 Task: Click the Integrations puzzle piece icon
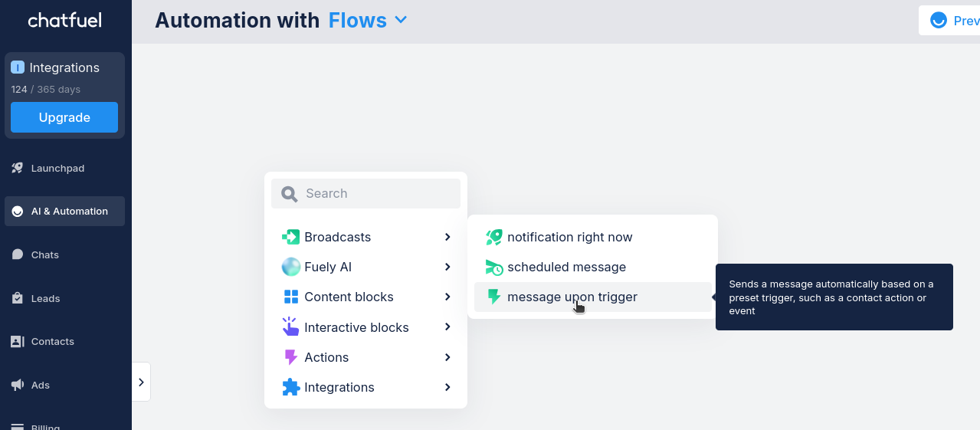(291, 387)
